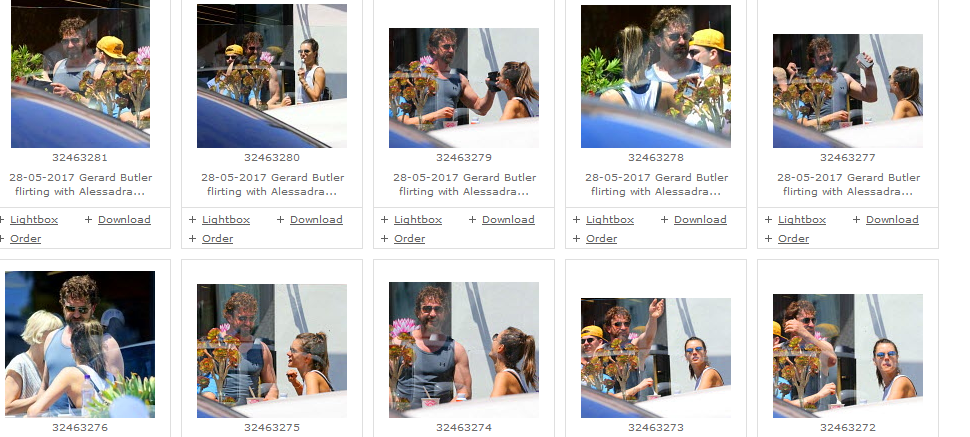This screenshot has width=970, height=437.
Task: Order photo 32463279
Action: coord(410,239)
